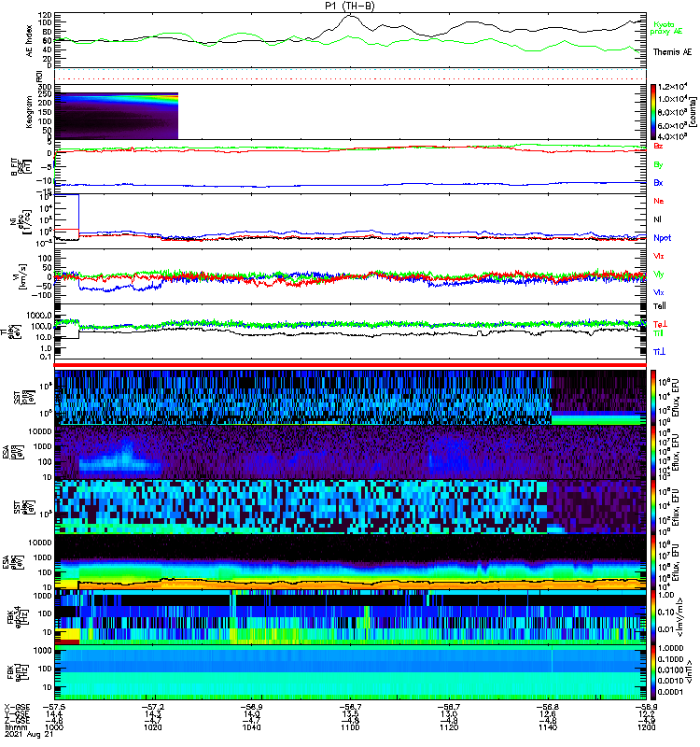Click the "300" tick on the Keogram axis
Image resolution: width=700 pixels, height=747 pixels.
[x=45, y=87]
